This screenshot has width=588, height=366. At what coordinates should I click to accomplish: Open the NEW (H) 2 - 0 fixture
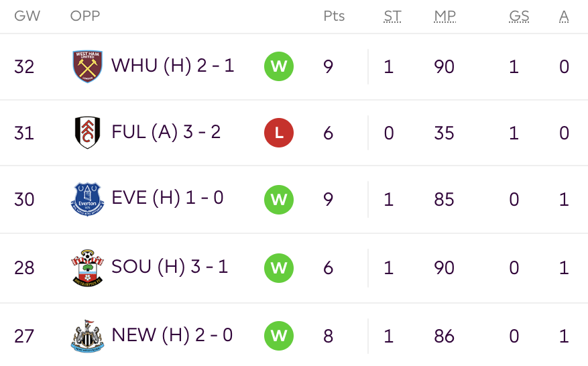tap(172, 335)
